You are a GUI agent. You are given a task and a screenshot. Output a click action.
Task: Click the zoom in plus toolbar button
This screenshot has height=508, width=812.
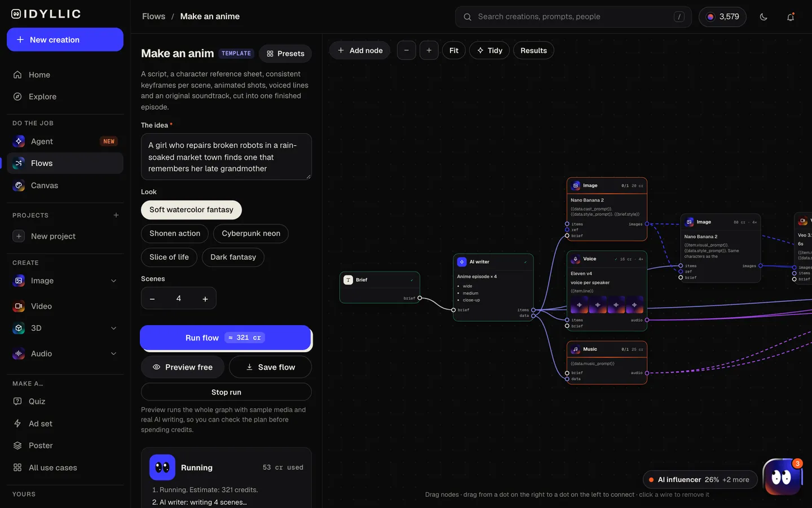click(x=429, y=50)
